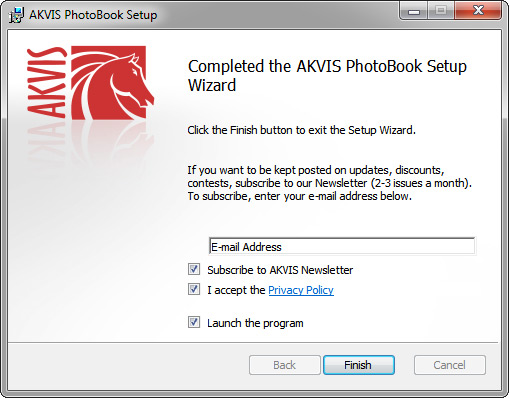The width and height of the screenshot is (509, 398).
Task: Click the Subscribe to AKVIS Newsletter label text
Action: point(280,270)
